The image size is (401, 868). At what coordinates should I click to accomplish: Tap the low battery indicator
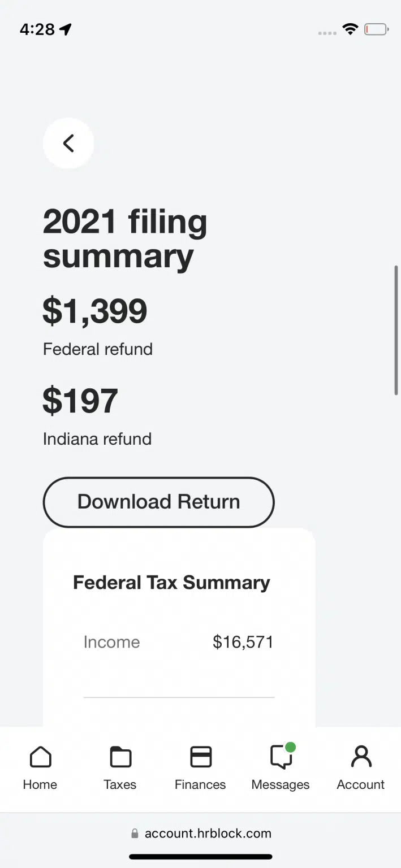click(376, 29)
